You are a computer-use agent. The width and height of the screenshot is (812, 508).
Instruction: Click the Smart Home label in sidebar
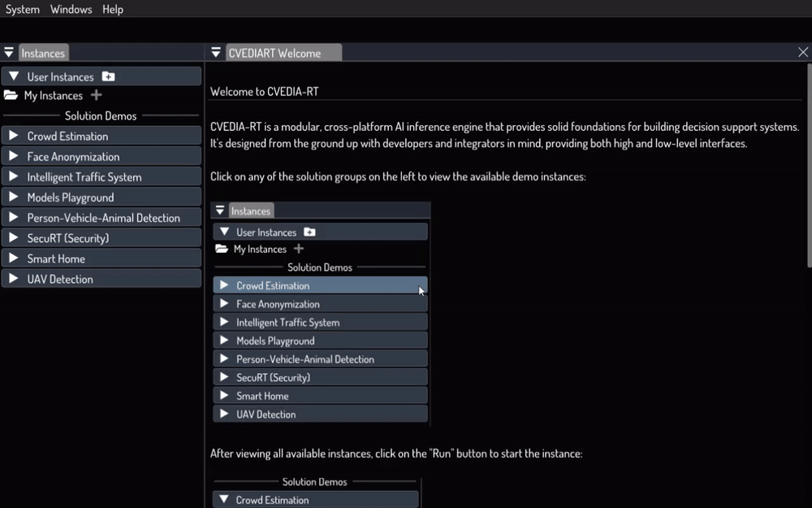tap(56, 258)
